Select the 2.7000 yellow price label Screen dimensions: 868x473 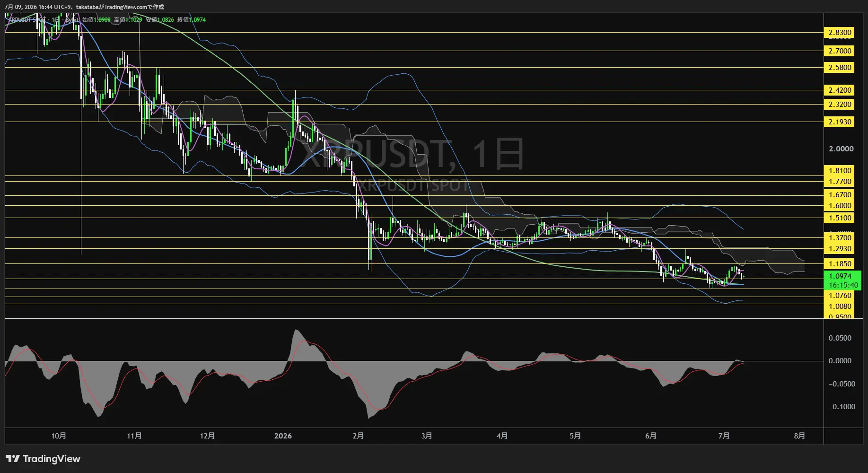[x=840, y=51]
